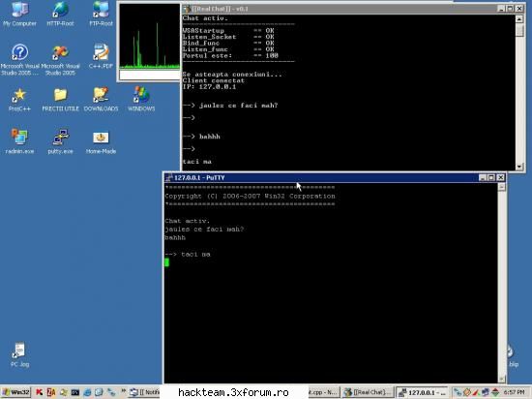The width and height of the screenshot is (532, 399).
Task: Click the Real Chat window title bar icon
Action: pyautogui.click(x=187, y=9)
